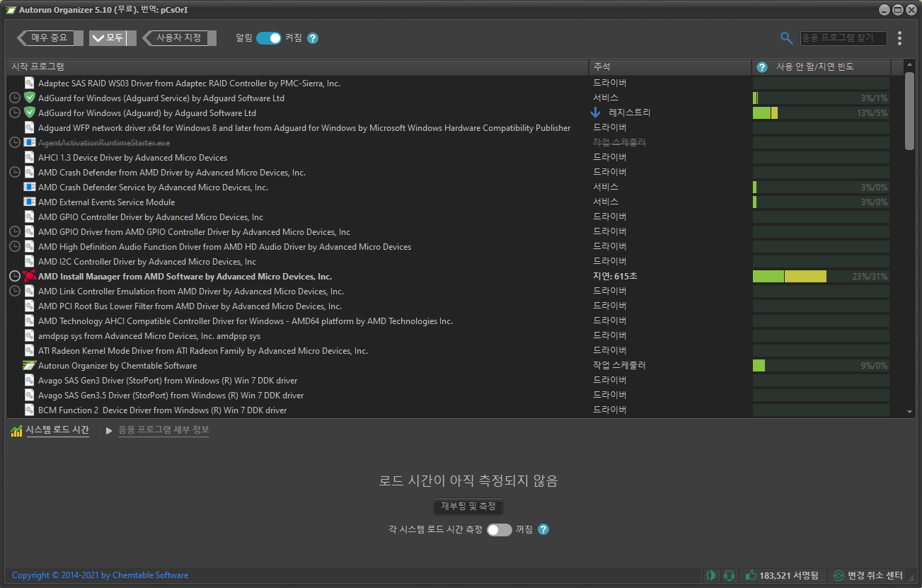The image size is (922, 588).
Task: Click the clock icon on AMD Install Manager row
Action: [15, 276]
